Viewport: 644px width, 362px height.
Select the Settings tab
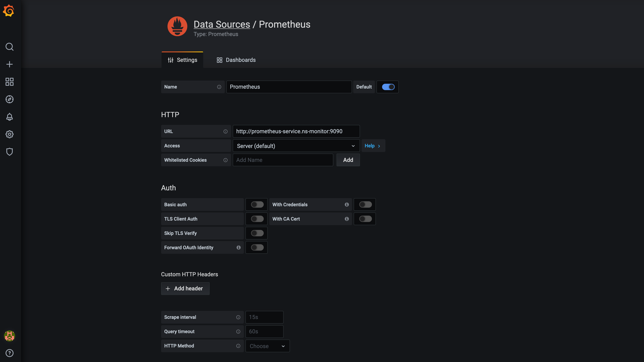pos(183,60)
